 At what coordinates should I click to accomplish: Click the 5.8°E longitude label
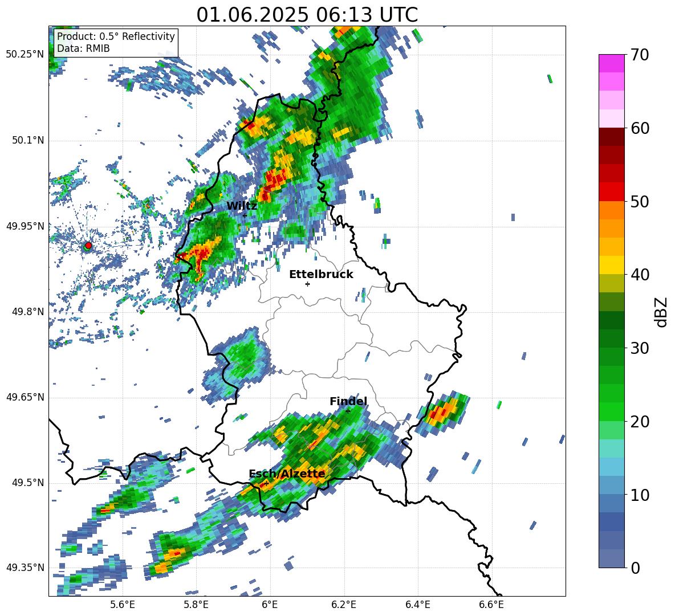point(196,605)
